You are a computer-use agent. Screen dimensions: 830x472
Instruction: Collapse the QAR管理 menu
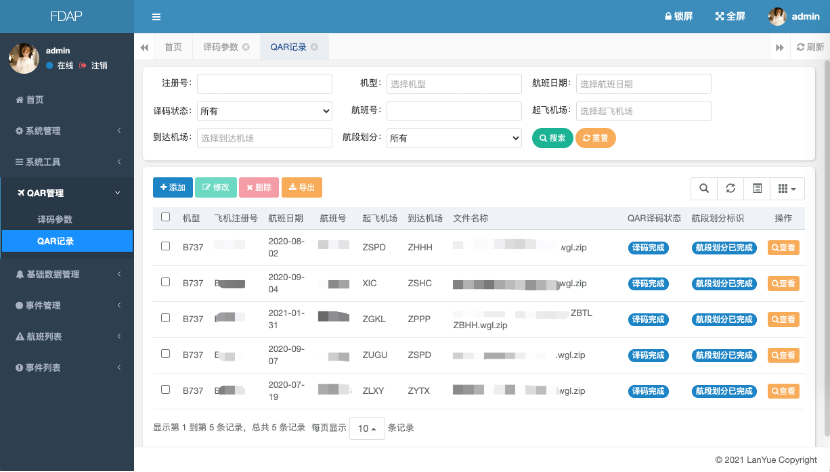[x=67, y=193]
